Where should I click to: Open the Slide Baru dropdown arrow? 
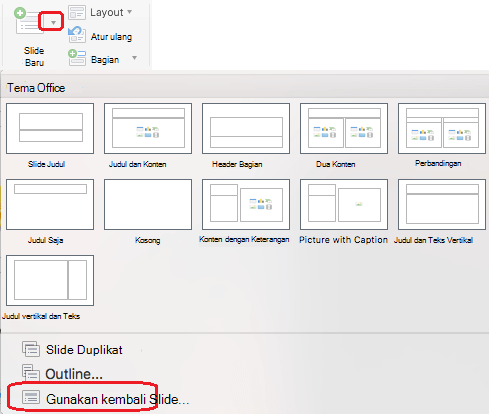(x=53, y=23)
